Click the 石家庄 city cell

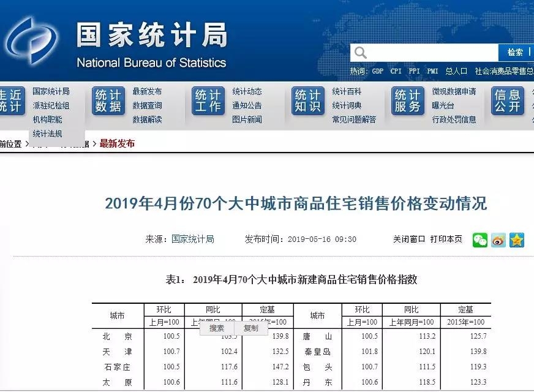(117, 367)
